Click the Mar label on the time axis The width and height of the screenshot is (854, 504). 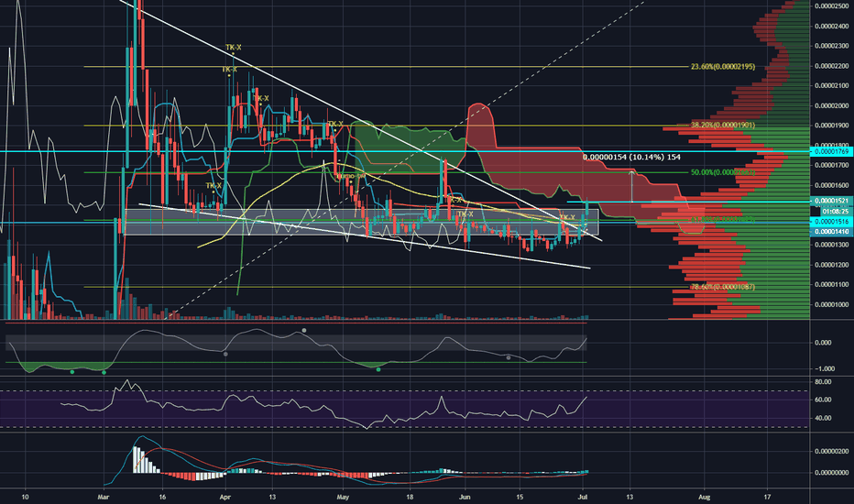click(104, 497)
